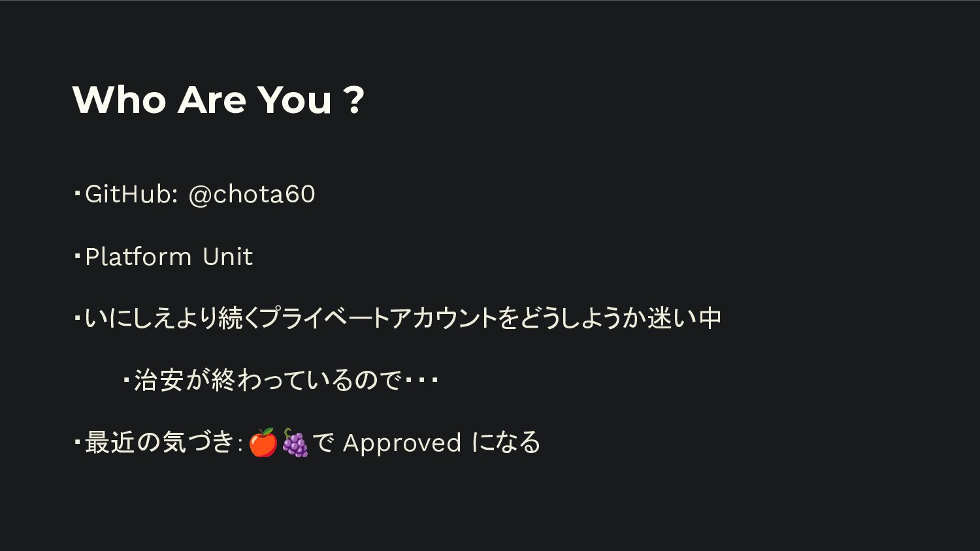Click the purple grapes emoji
The width and height of the screenshot is (980, 551).
pos(295,443)
